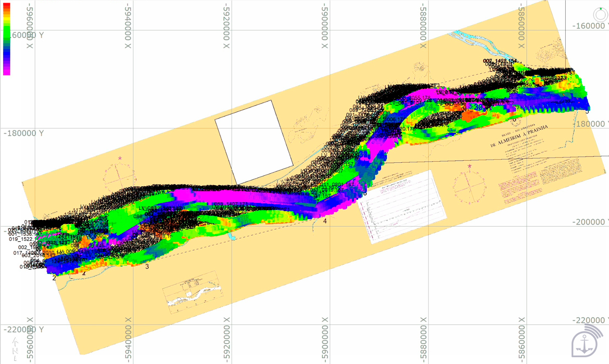The image size is (609, 364).
Task: Click the magenta bottom of color scale
Action: (7, 70)
